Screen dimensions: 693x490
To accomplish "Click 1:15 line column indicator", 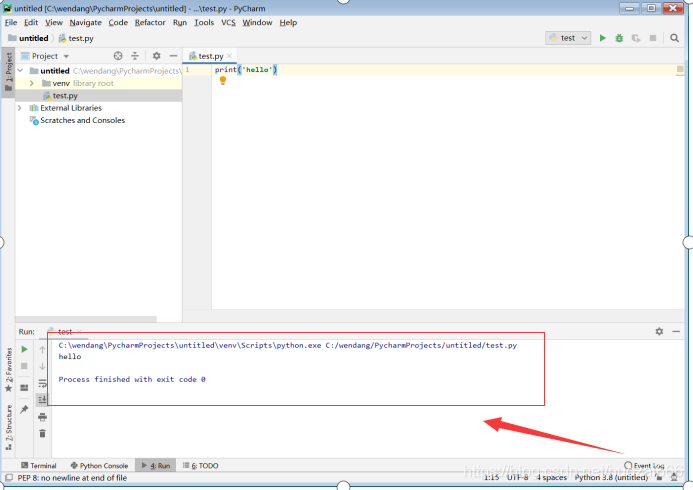I will [x=491, y=478].
